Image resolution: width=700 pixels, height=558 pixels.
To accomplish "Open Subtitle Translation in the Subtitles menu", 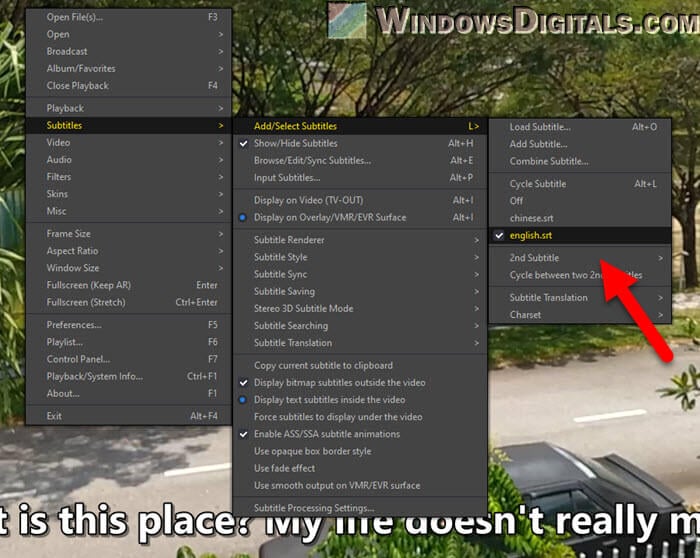I will [x=360, y=343].
